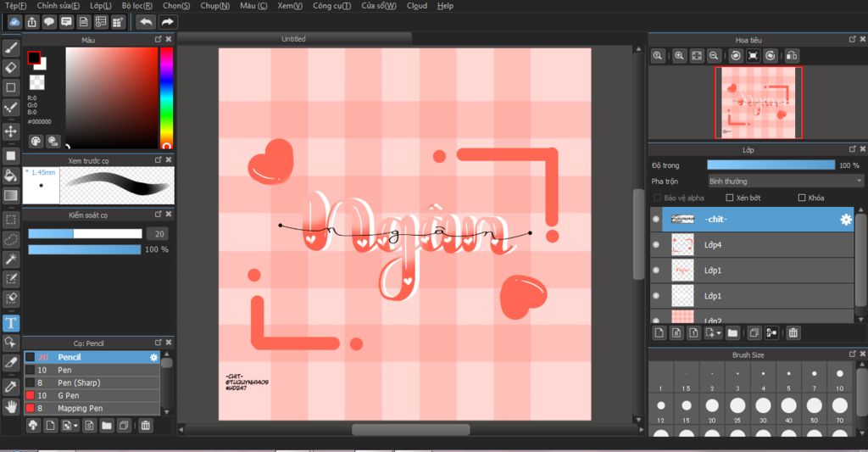Float the Lớp layer panel
This screenshot has width=868, height=452.
tap(853, 149)
